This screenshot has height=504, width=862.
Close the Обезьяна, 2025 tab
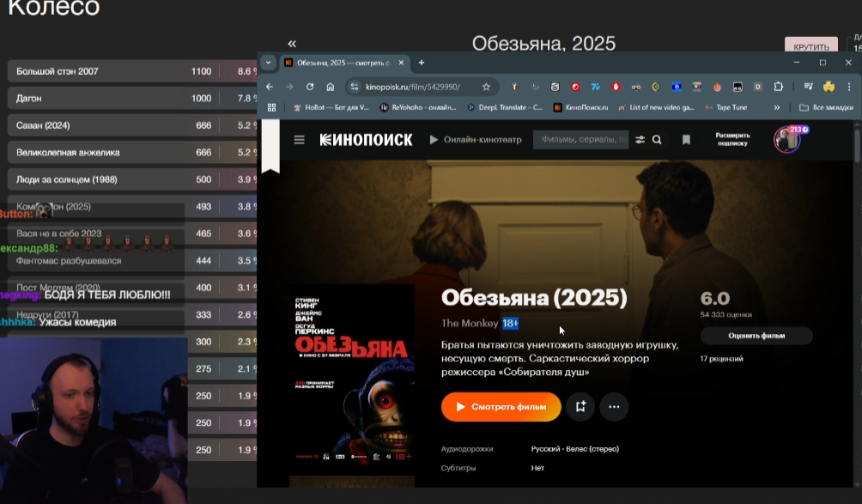click(x=401, y=63)
